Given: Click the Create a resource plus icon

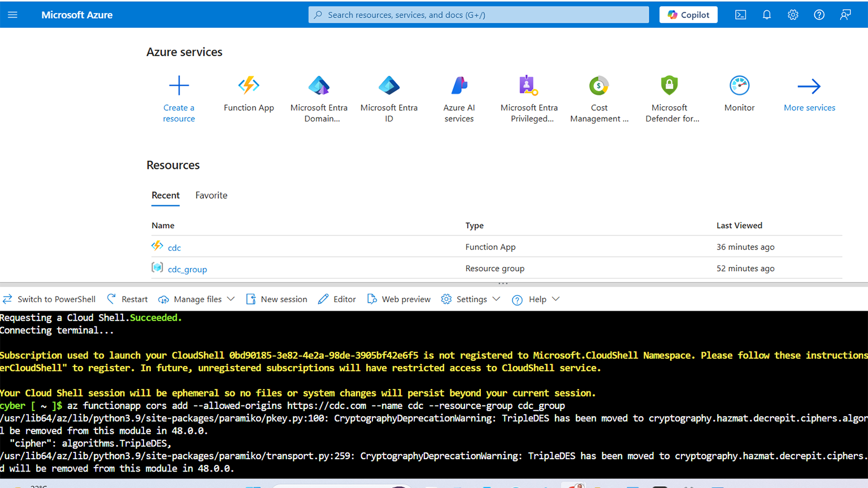Looking at the screenshot, I should pos(179,85).
